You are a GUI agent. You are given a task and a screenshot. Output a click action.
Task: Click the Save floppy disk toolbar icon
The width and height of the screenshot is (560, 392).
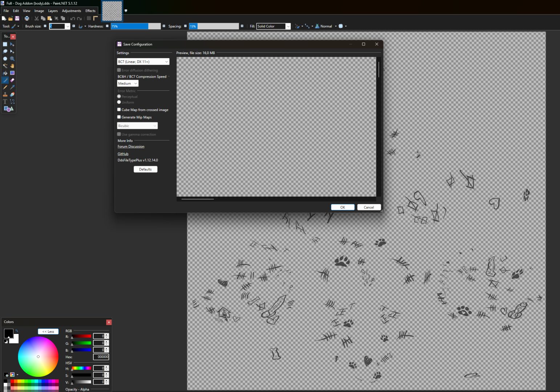click(17, 18)
